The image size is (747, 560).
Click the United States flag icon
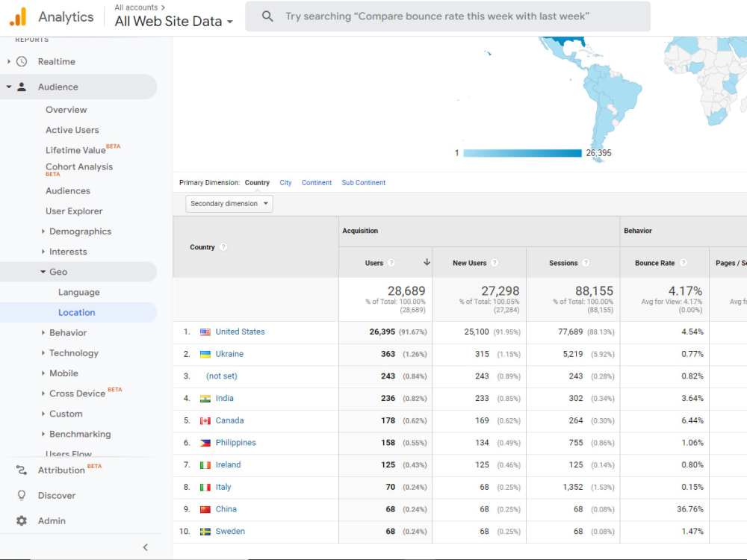coord(205,332)
